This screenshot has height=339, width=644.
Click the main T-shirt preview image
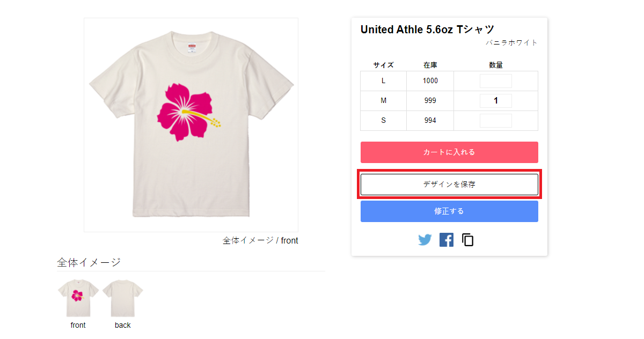coord(191,125)
